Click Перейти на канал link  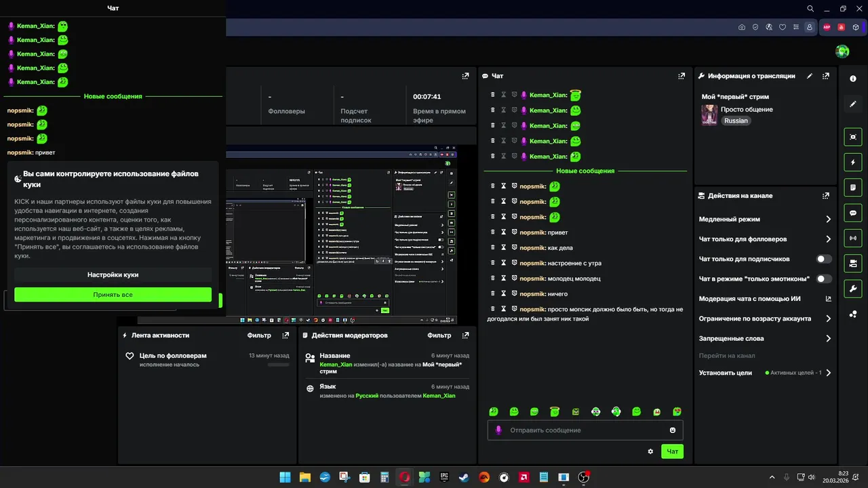[x=727, y=356]
